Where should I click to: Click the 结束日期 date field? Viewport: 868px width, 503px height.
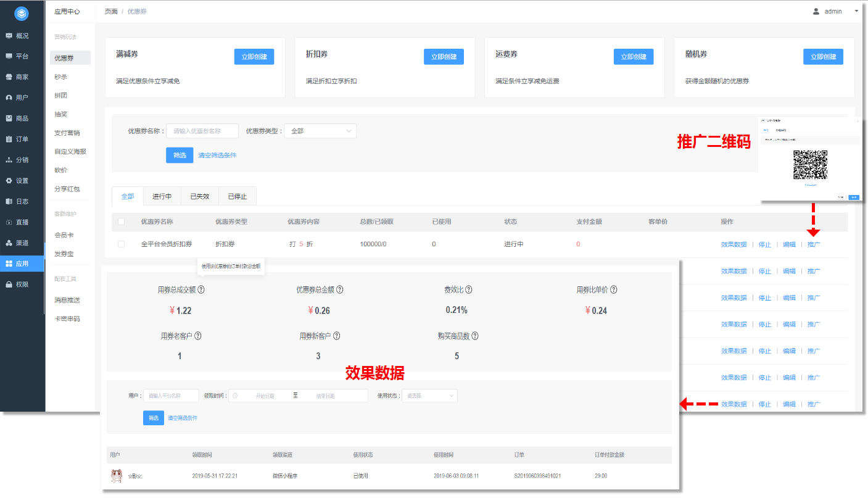point(325,396)
